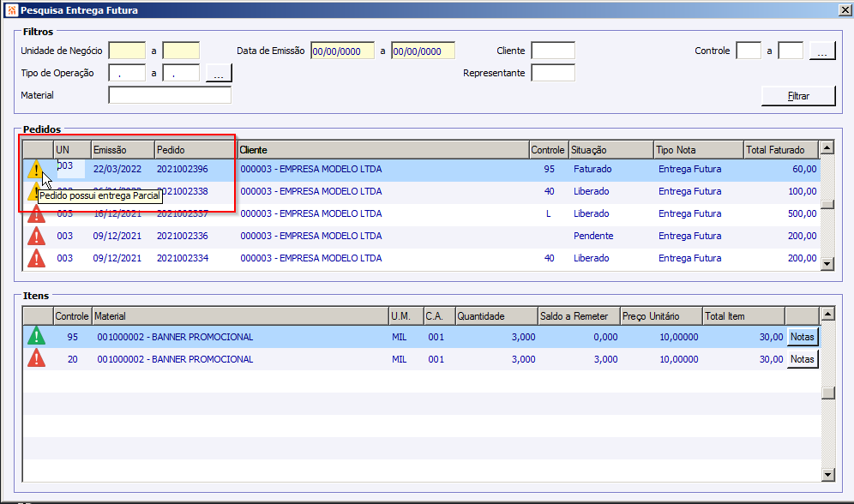The height and width of the screenshot is (504, 854).
Task: Click red alert icon on order 2021002334
Action: point(36,258)
